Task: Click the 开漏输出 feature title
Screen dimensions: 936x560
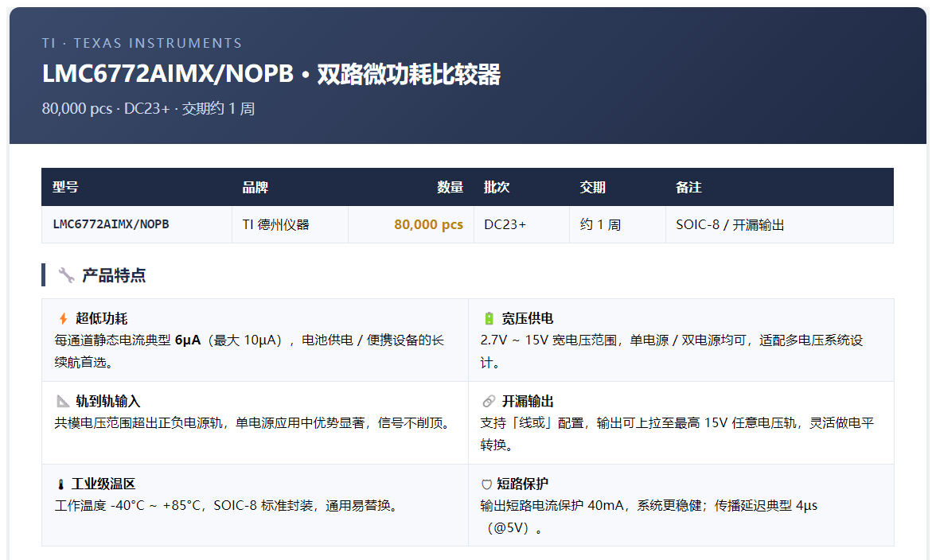Action: 528,401
